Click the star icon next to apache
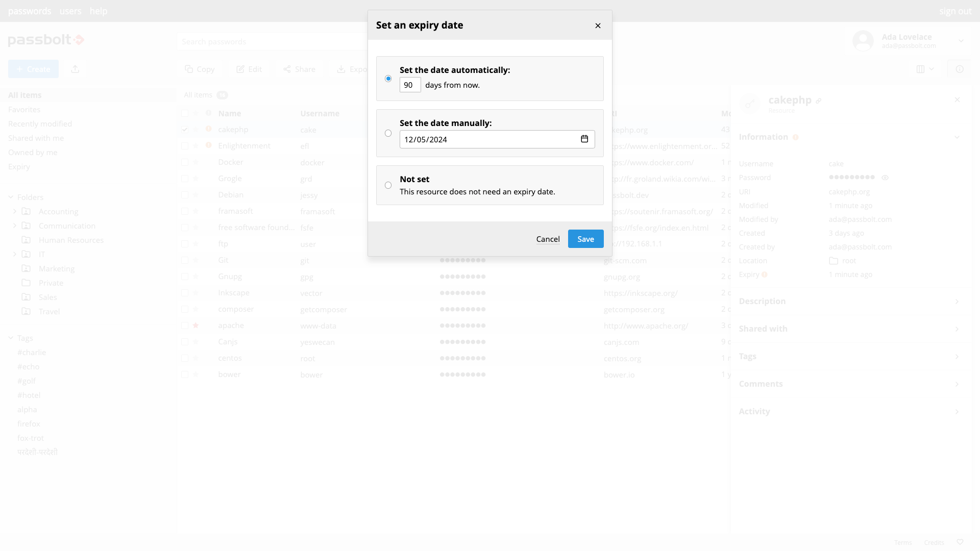Image resolution: width=980 pixels, height=551 pixels. click(195, 325)
